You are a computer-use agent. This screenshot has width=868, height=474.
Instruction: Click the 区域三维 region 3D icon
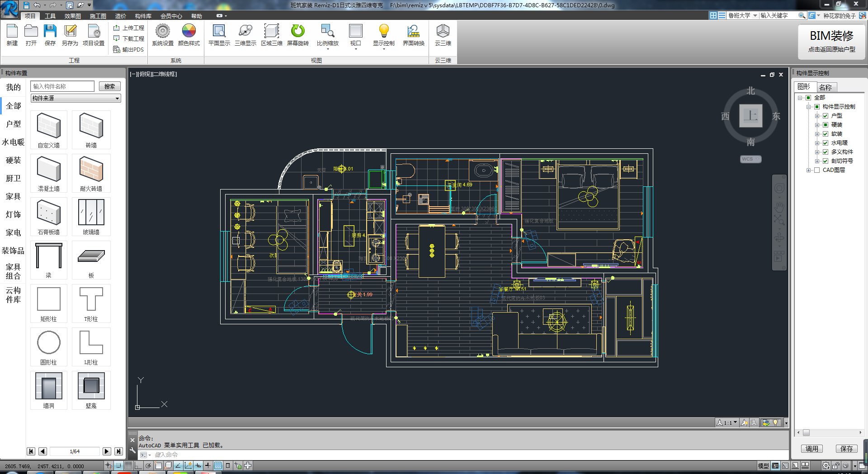point(272,35)
